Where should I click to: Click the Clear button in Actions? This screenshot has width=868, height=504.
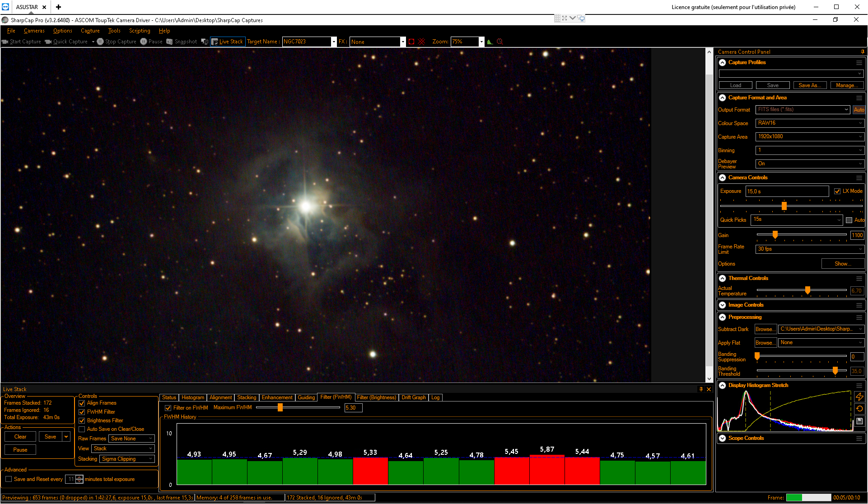20,437
